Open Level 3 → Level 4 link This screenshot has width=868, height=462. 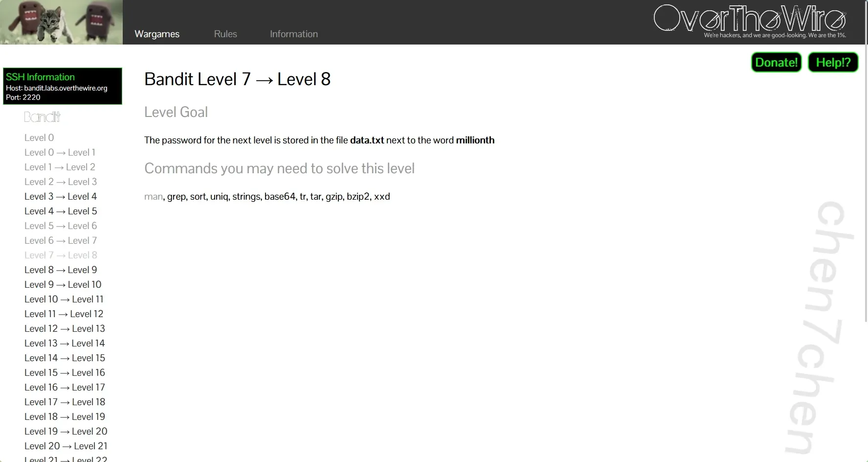coord(61,196)
